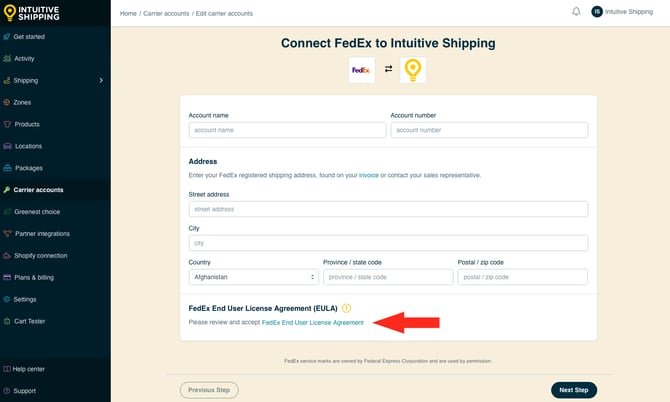Screen dimensions: 670x402
Task: Click the Products shirt icon
Action: (7, 124)
